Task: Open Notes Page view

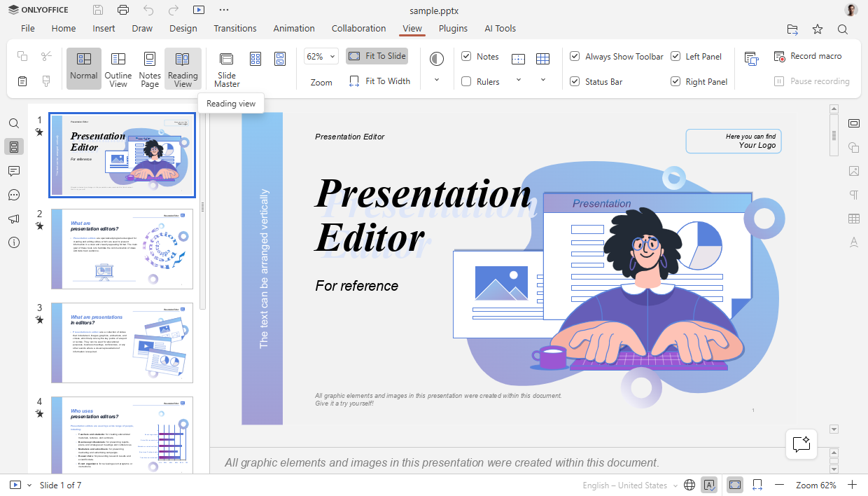Action: click(150, 68)
